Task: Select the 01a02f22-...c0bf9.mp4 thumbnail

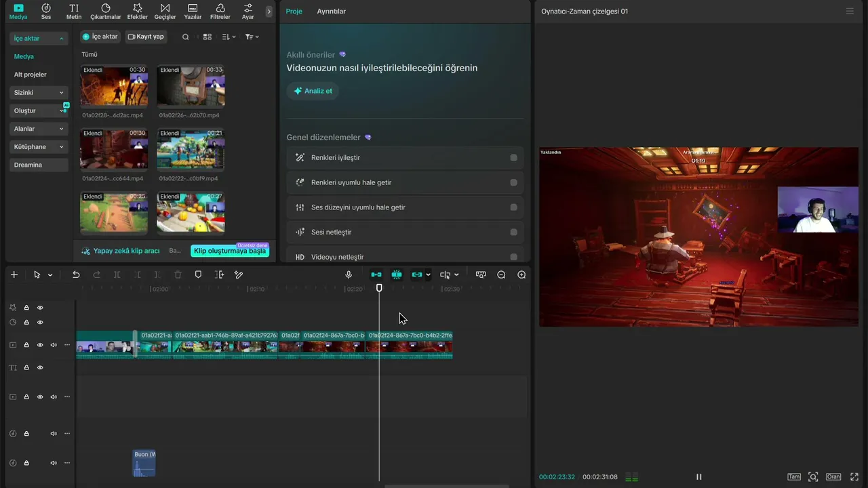Action: (191, 150)
